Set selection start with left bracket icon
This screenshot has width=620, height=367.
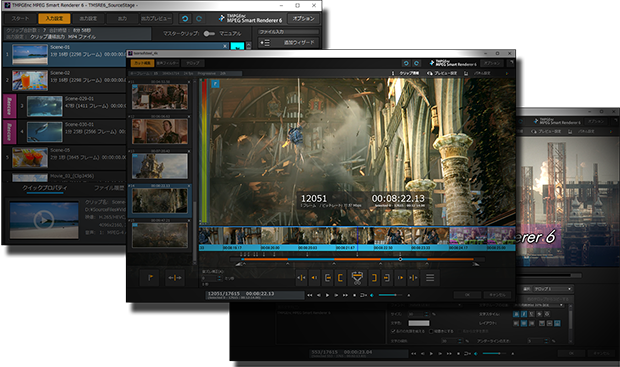[x=340, y=278]
